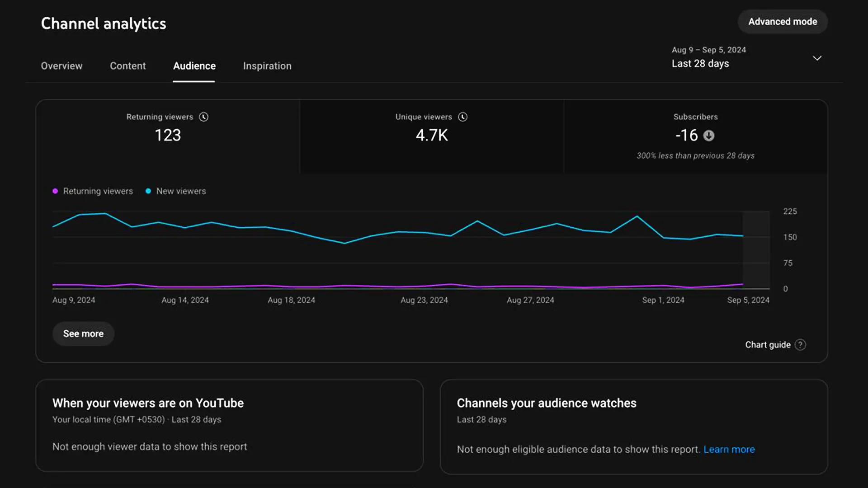
Task: Click the 225 y-axis value
Action: point(790,211)
